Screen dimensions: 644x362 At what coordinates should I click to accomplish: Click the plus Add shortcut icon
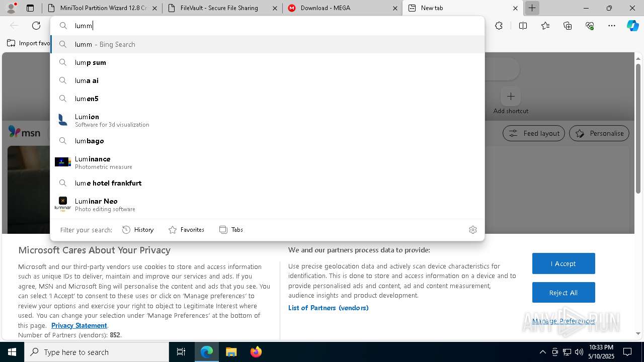tap(511, 96)
